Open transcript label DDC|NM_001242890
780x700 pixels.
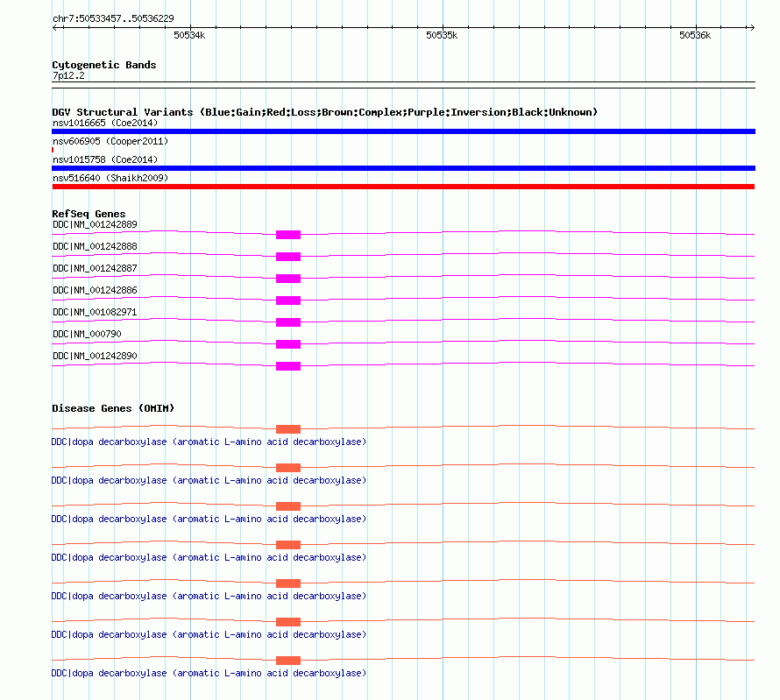95,356
